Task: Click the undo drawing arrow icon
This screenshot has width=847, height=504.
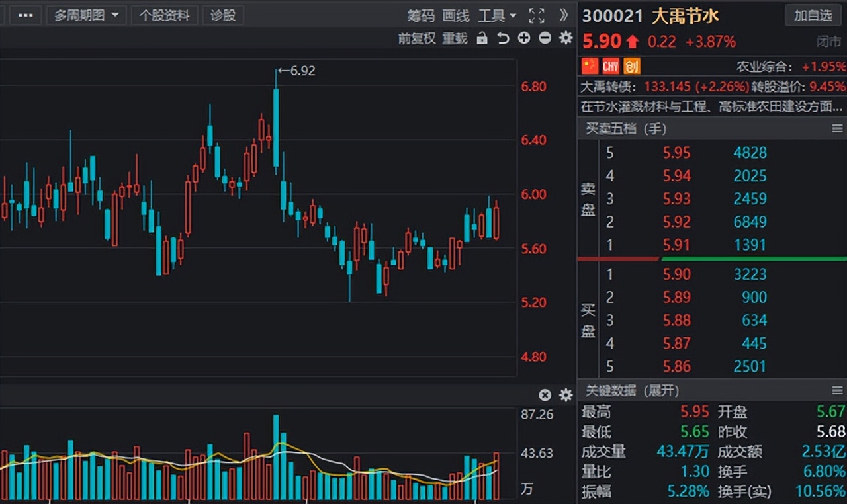Action: (502, 38)
